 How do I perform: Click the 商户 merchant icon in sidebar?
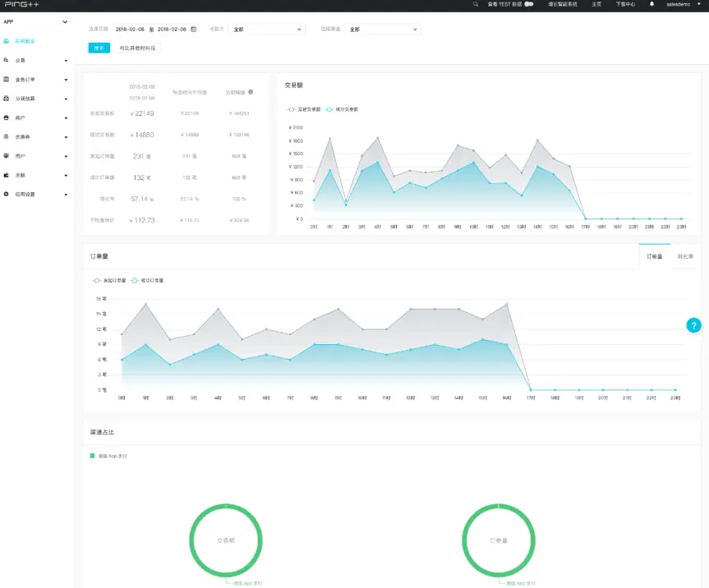pos(6,117)
